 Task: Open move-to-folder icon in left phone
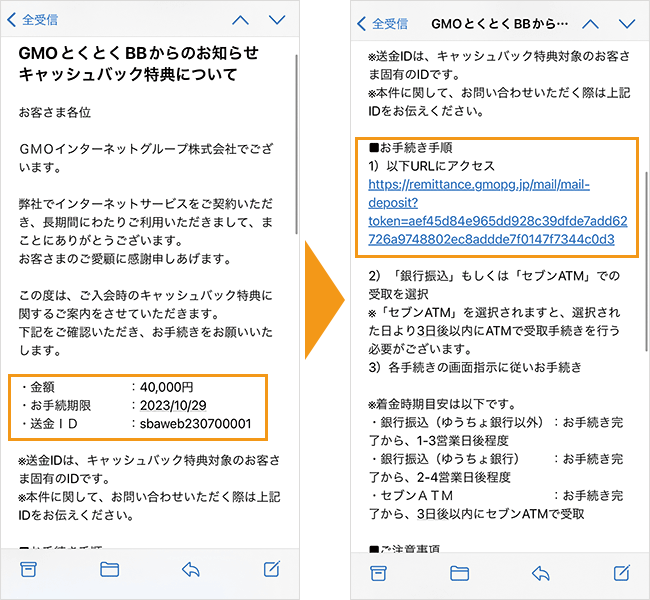click(x=110, y=569)
